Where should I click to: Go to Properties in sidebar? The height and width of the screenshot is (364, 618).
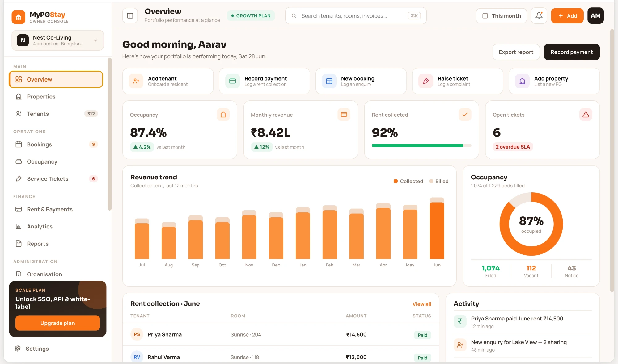56,97
